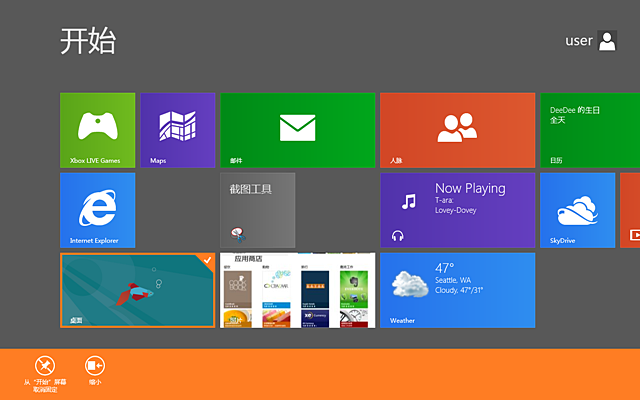Click the cloud icon on the Weather tile

409,284
